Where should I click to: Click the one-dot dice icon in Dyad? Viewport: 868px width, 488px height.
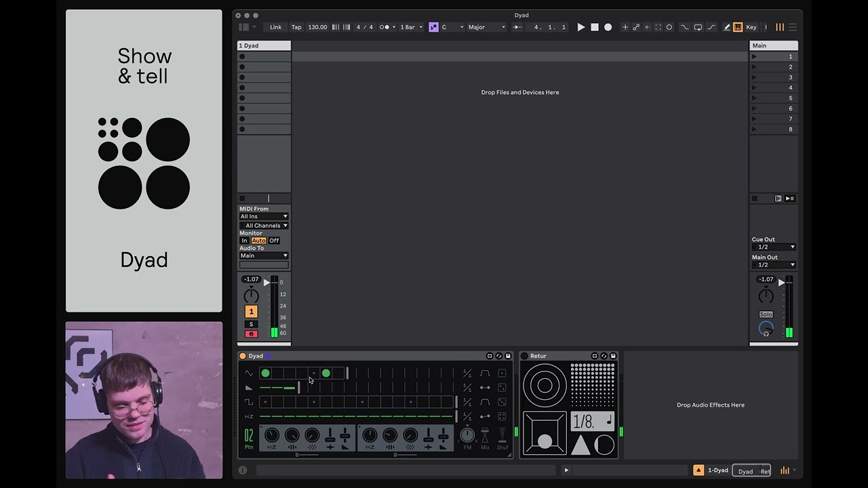(502, 373)
